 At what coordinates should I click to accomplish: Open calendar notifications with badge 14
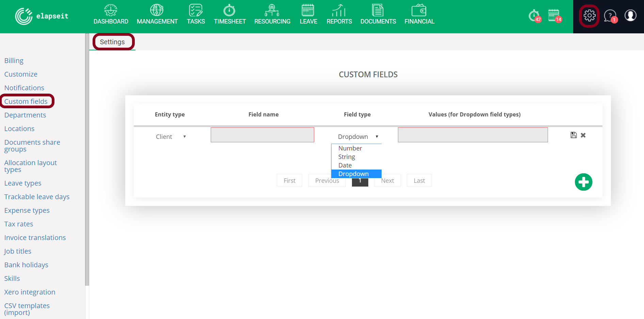(555, 16)
